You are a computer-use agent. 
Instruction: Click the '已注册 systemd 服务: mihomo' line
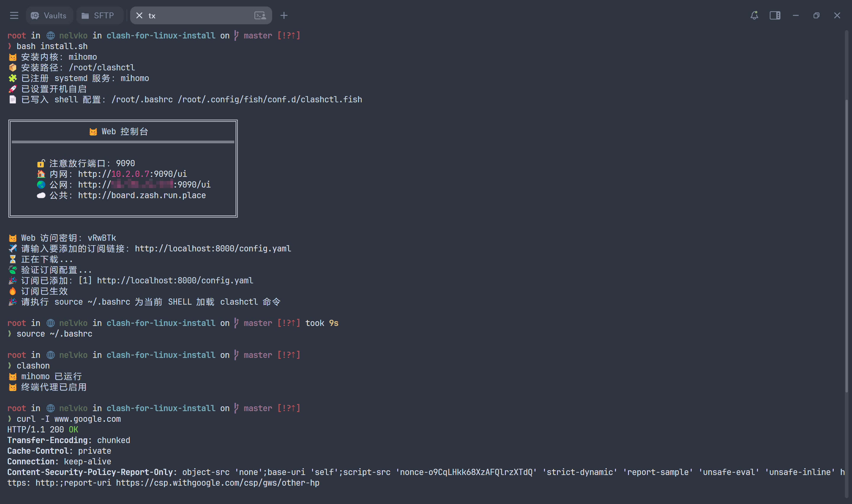(79, 78)
